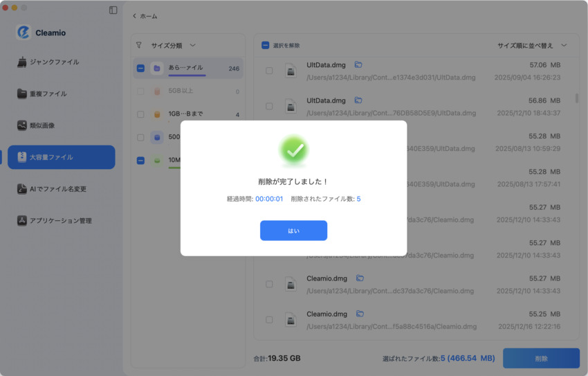
Task: Reveal Cleamio.dmg 55.25 MB in folder
Action: pos(360,314)
